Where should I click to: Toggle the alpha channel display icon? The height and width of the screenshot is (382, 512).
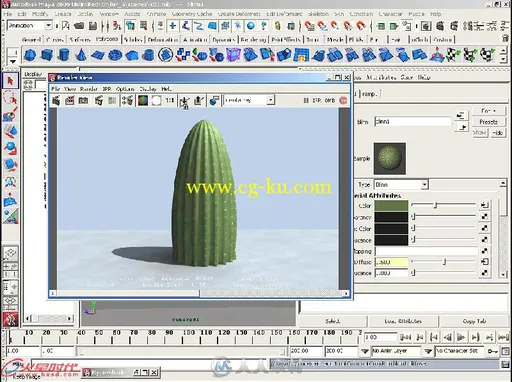(x=156, y=100)
